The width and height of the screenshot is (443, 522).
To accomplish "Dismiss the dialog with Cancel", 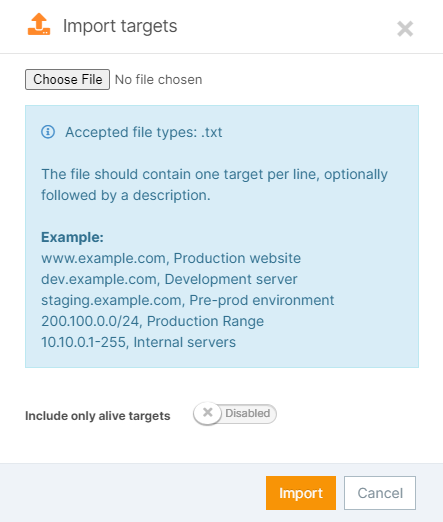I will click(380, 493).
